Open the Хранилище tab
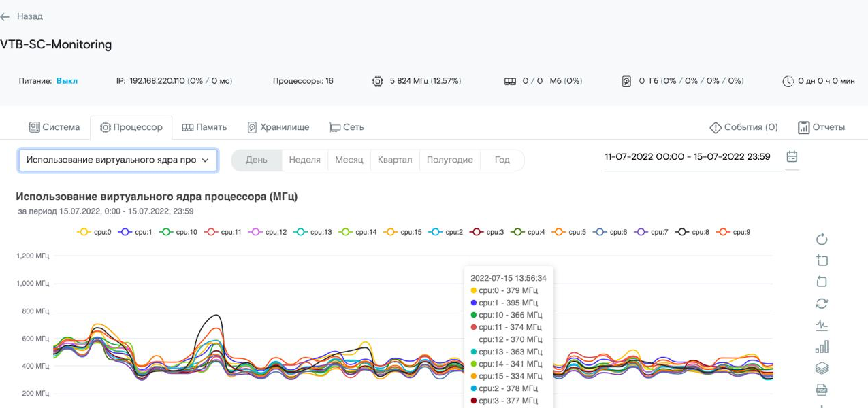The image size is (868, 408). coord(278,127)
